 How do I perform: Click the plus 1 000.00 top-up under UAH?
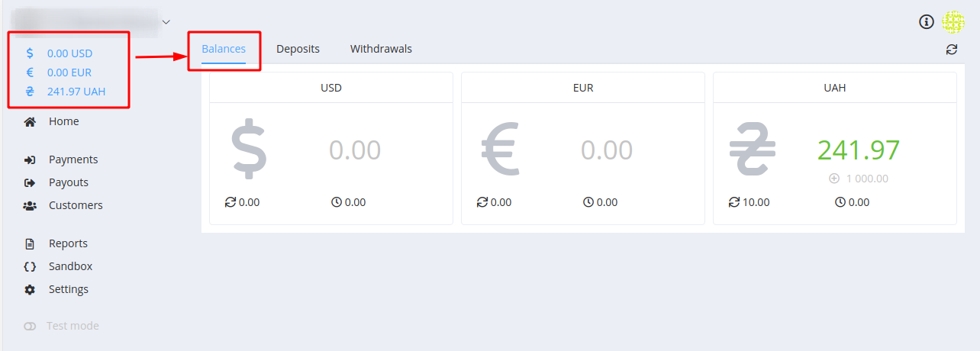[x=859, y=179]
